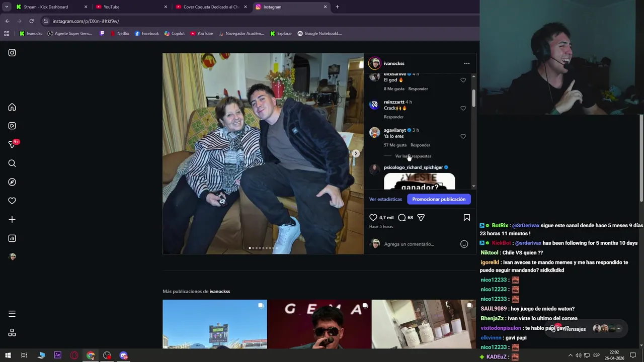Reply to the 'El god' comment
This screenshot has height=362, width=644.
(418, 89)
